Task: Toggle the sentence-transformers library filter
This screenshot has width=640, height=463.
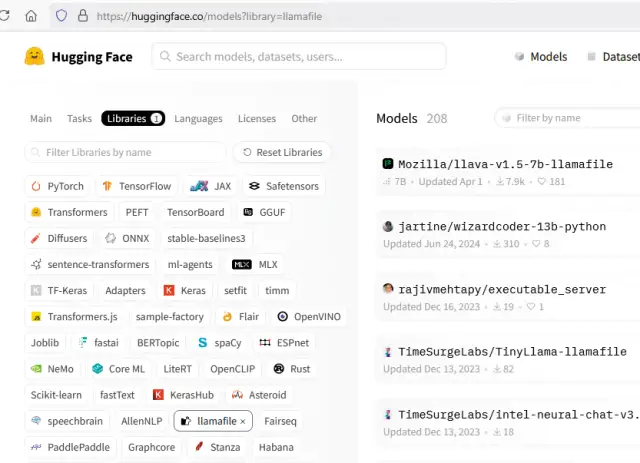Action: (90, 265)
